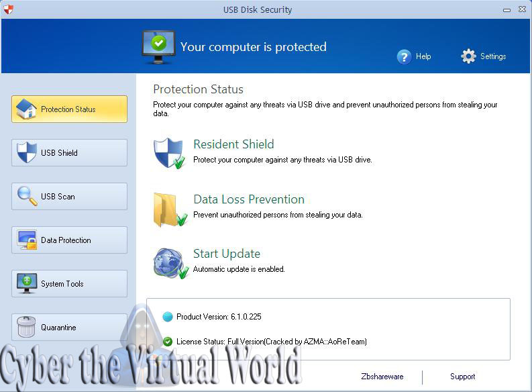This screenshot has height=392, width=532.
Task: Open the Support link
Action: coord(462,377)
